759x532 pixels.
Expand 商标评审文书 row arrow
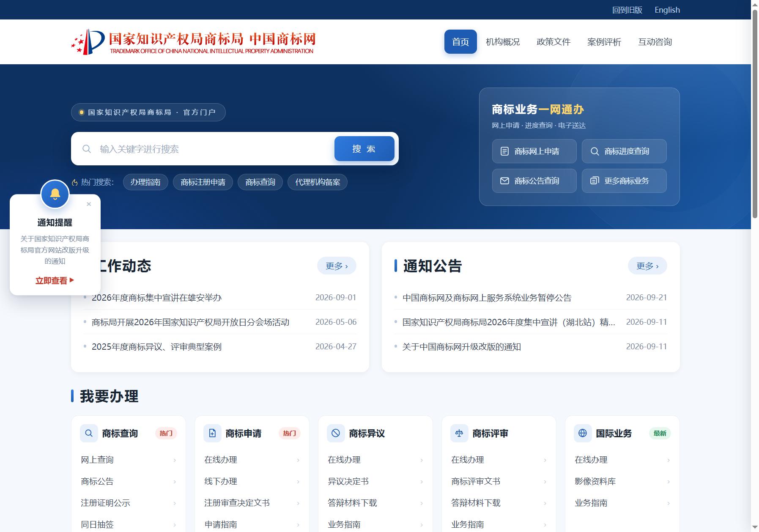[545, 482]
